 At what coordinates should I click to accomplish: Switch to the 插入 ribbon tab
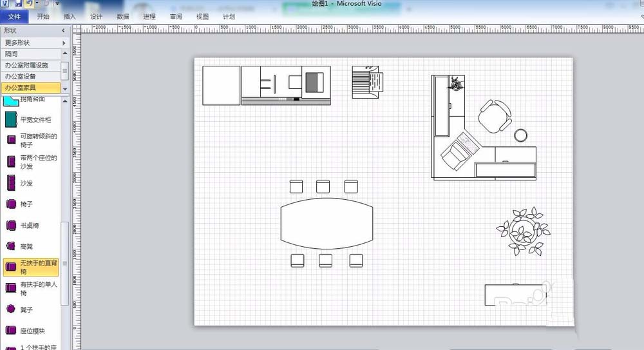(70, 17)
